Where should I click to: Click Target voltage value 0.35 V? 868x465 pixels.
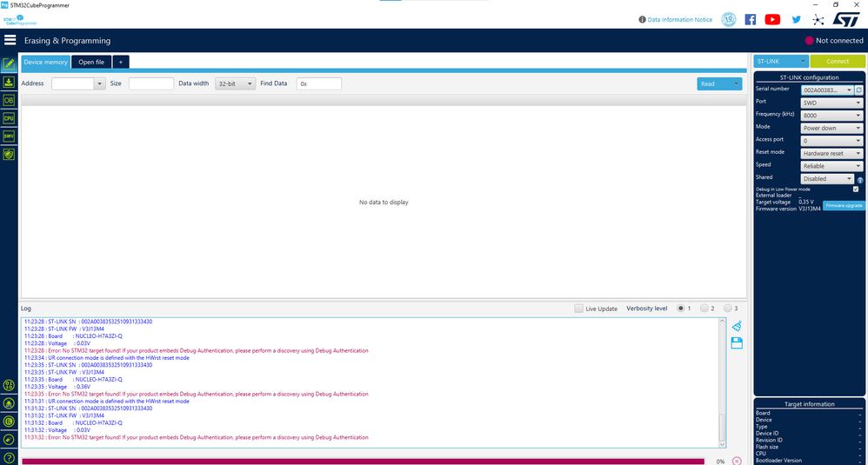[806, 202]
